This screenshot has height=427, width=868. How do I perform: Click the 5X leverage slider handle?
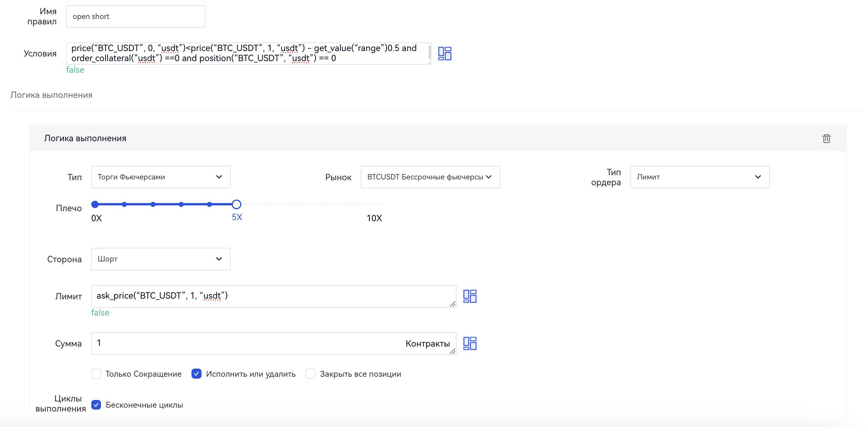click(236, 204)
